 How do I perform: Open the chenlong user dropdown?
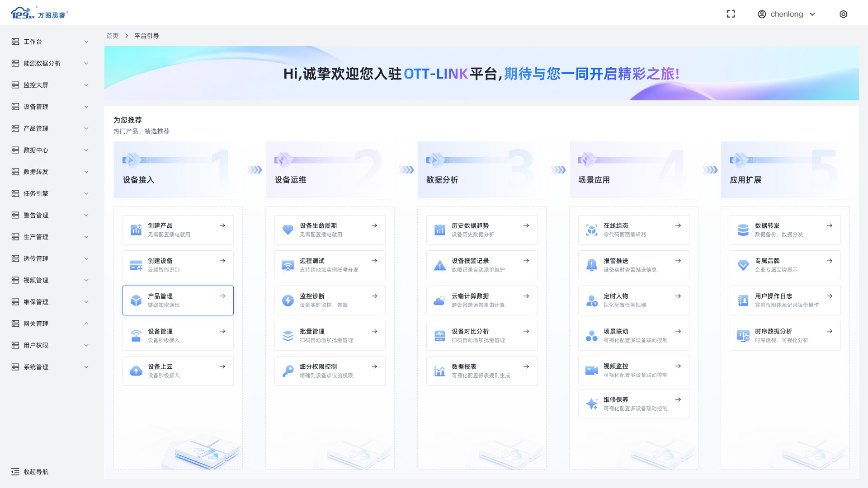pyautogui.click(x=786, y=14)
